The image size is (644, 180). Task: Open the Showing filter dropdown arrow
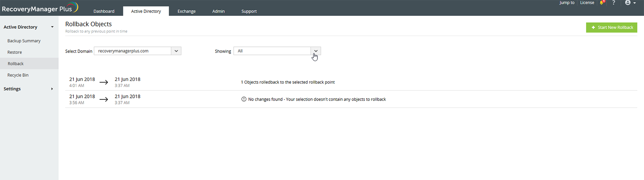coord(316,51)
